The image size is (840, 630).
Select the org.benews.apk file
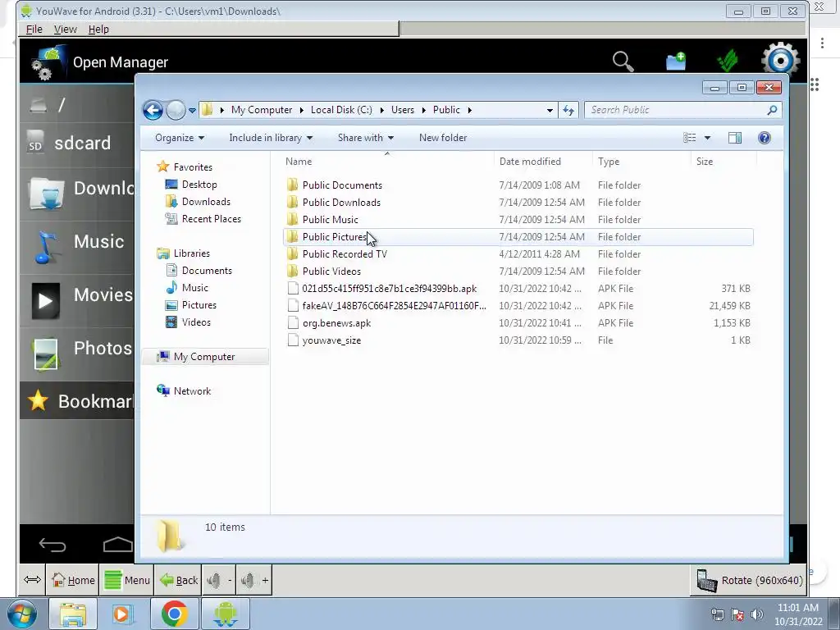point(518,323)
